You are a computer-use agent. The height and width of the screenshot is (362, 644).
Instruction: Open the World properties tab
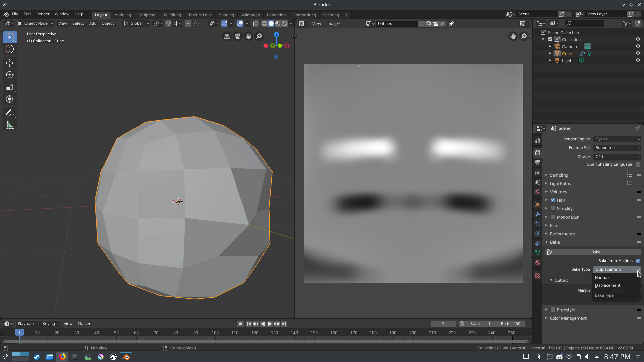(538, 192)
